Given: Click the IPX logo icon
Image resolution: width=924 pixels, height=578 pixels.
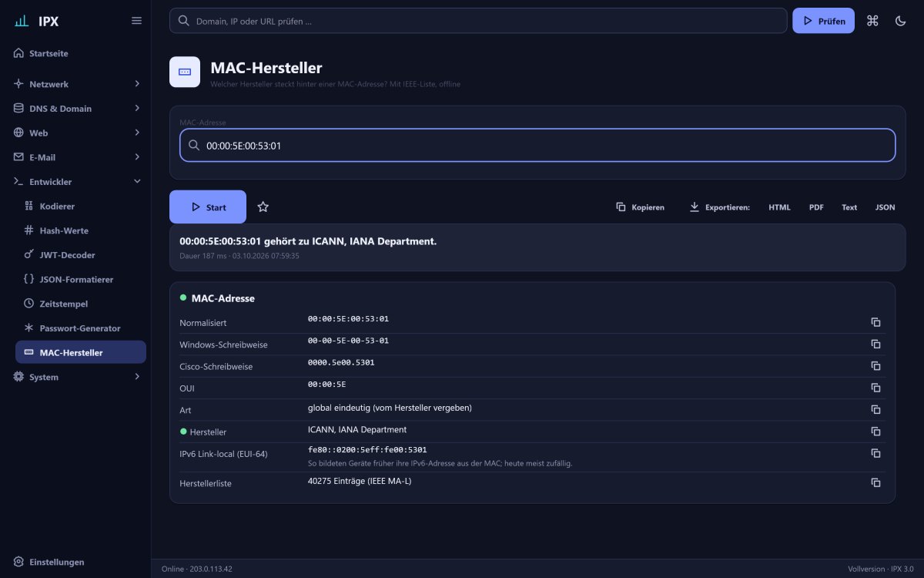Looking at the screenshot, I should (22, 21).
